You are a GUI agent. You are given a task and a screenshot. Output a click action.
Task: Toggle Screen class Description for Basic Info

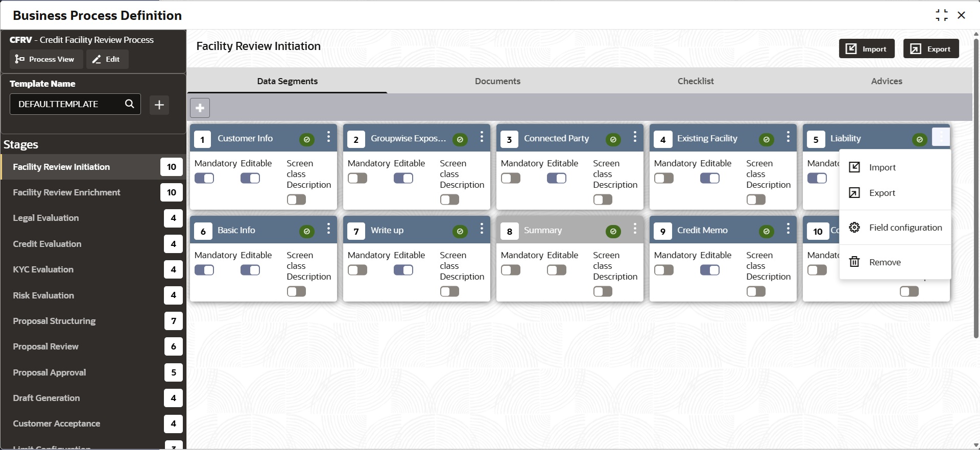[x=296, y=291]
